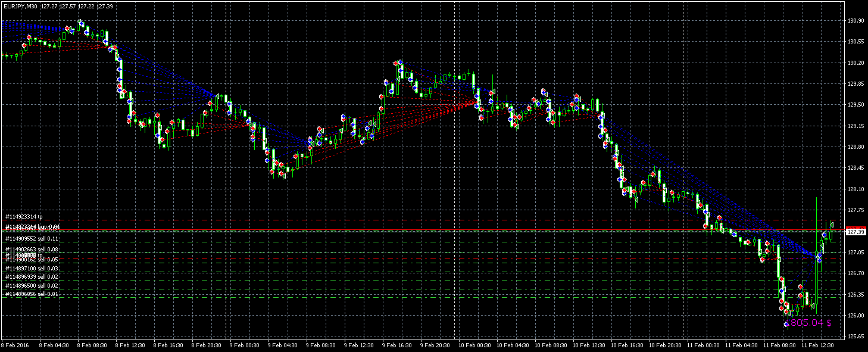Click the 11 Feb 04:30 time label
Screen dimensions: 868x352
point(742,345)
